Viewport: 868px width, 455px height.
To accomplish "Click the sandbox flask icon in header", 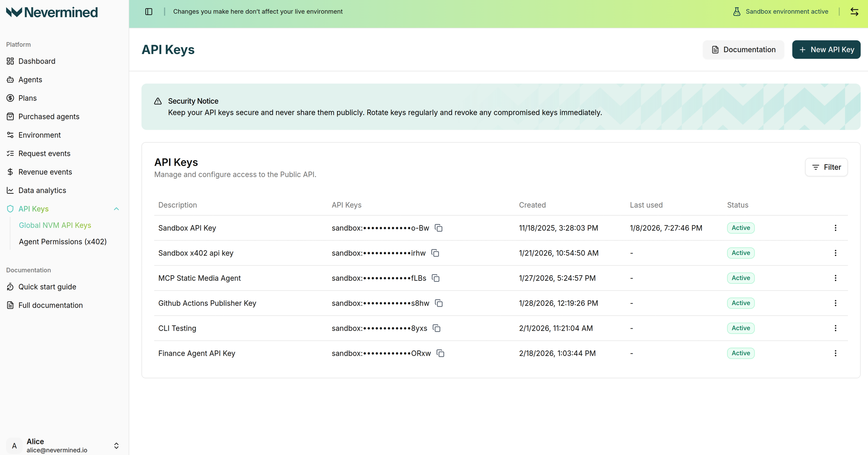I will [737, 11].
